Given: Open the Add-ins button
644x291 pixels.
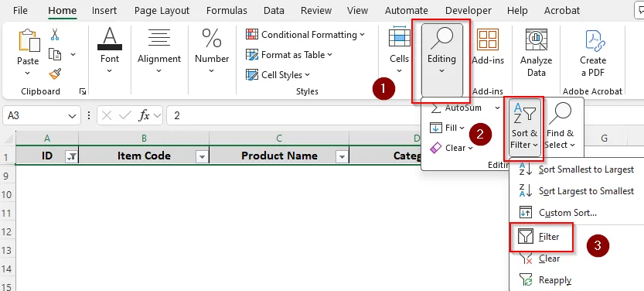Looking at the screenshot, I should pos(488,46).
